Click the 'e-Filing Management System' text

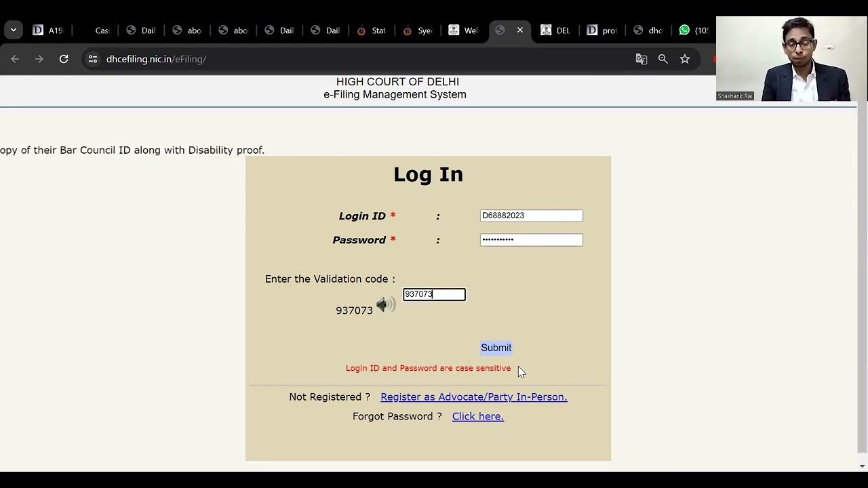tap(395, 95)
